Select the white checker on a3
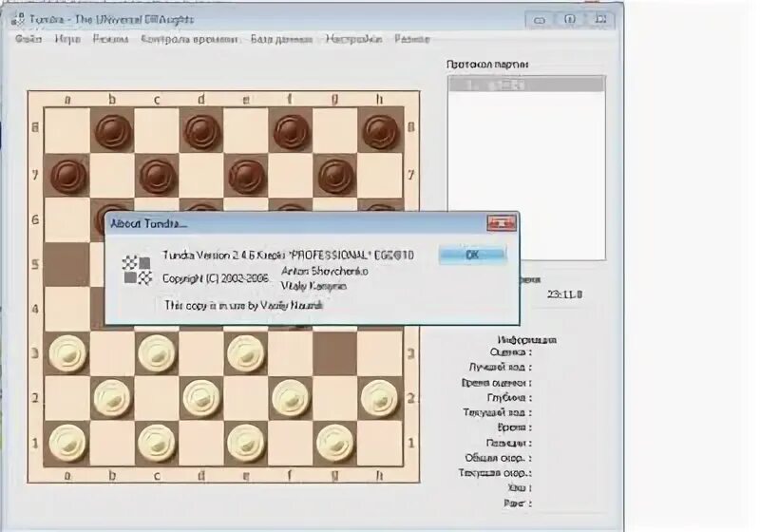This screenshot has height=532, width=760. point(67,353)
